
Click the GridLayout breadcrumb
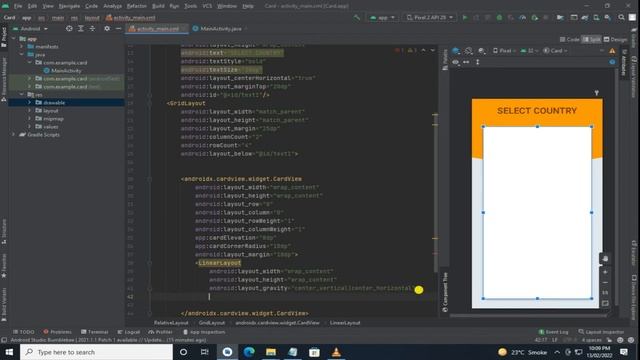(212, 322)
